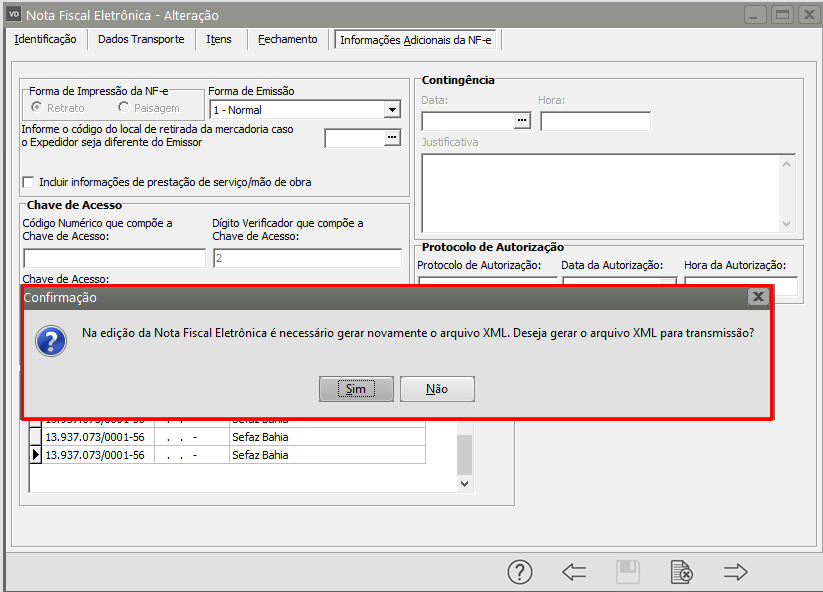Click the Contingência Hora input field
The height and width of the screenshot is (592, 823).
(595, 121)
